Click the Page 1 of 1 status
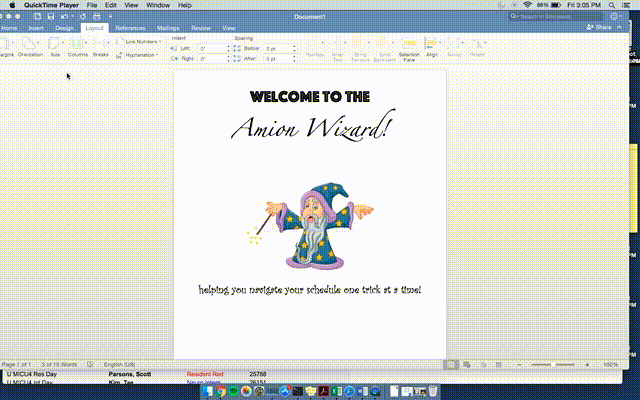The height and width of the screenshot is (400, 640). tap(16, 364)
